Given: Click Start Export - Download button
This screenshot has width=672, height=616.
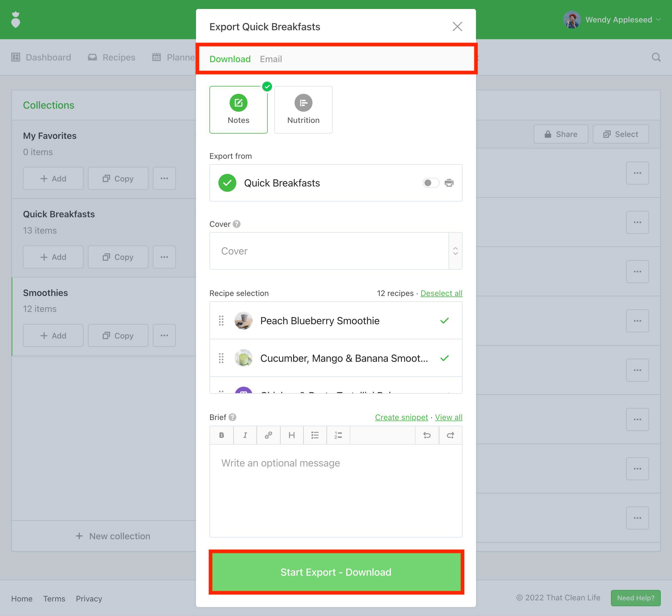Looking at the screenshot, I should [x=336, y=572].
